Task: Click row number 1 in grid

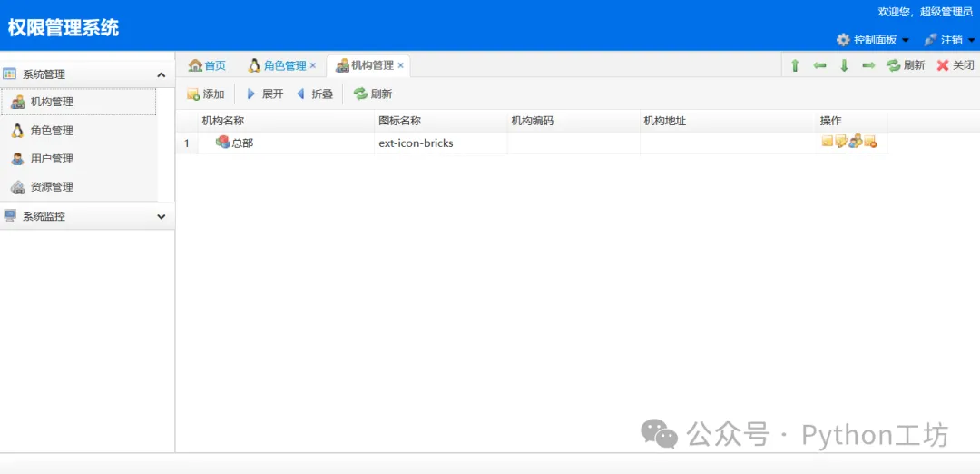Action: (x=187, y=143)
